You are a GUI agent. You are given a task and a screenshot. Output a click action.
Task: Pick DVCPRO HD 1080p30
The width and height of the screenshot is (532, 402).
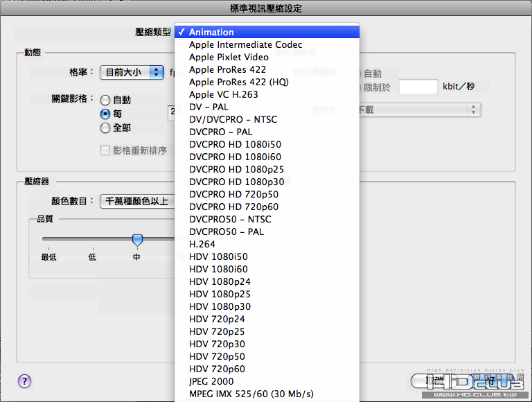point(267,182)
